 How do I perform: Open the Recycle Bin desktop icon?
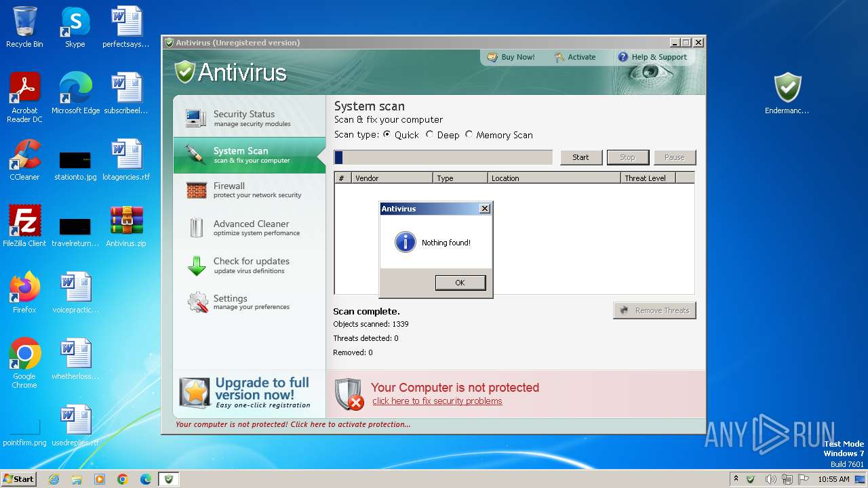(x=24, y=27)
